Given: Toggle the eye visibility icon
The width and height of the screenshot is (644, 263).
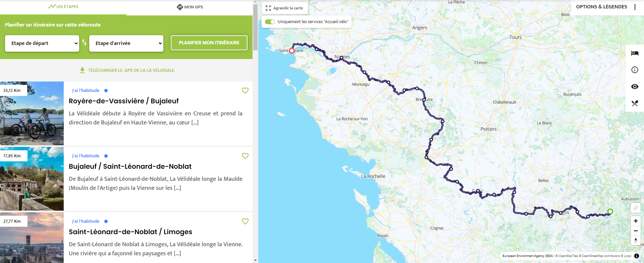Looking at the screenshot, I should [635, 87].
